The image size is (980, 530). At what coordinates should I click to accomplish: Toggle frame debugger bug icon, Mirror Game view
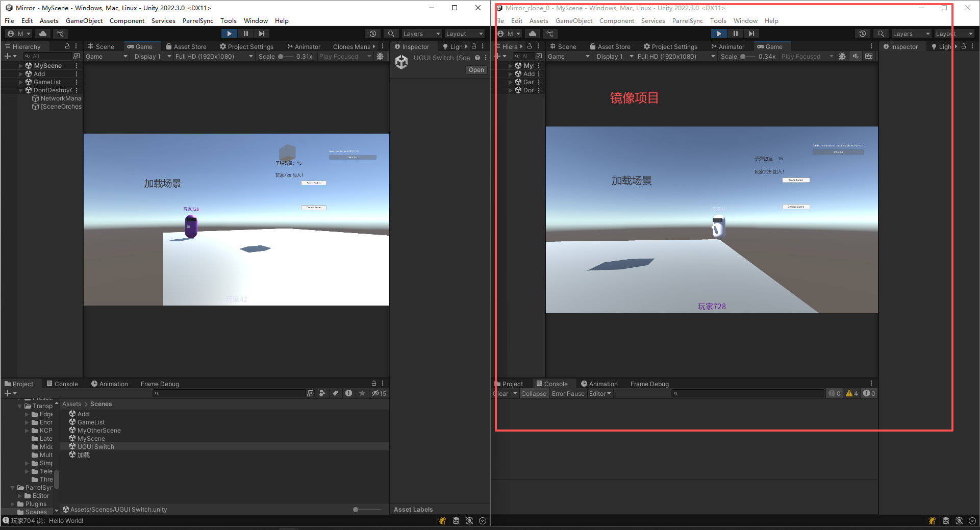(x=380, y=56)
